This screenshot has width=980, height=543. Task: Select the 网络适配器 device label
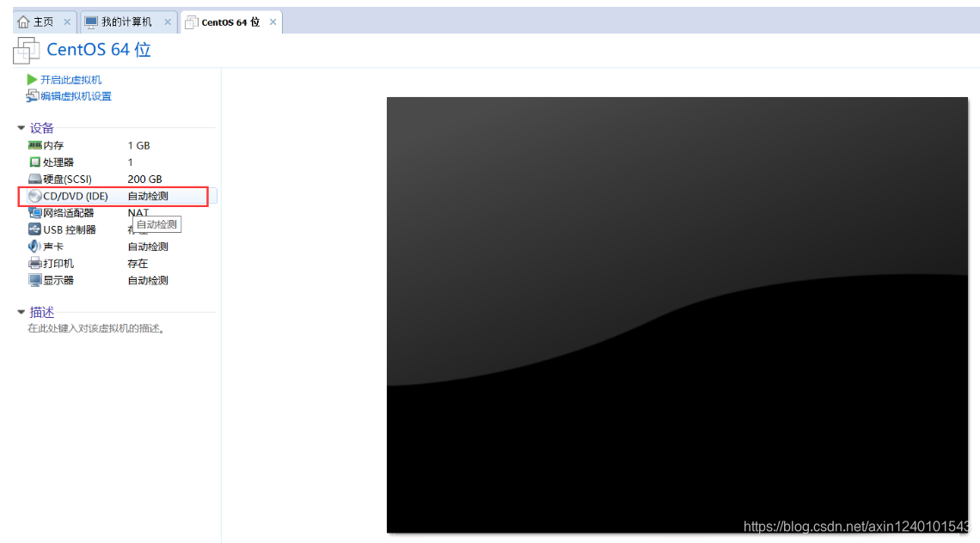point(68,213)
